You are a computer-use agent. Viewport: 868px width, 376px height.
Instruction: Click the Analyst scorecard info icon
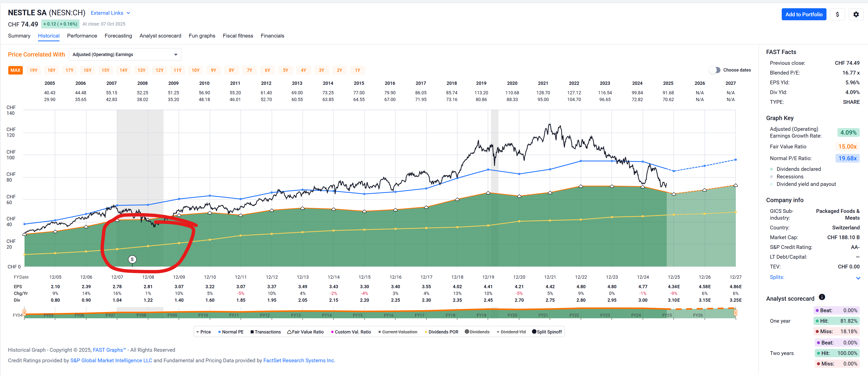pyautogui.click(x=822, y=297)
